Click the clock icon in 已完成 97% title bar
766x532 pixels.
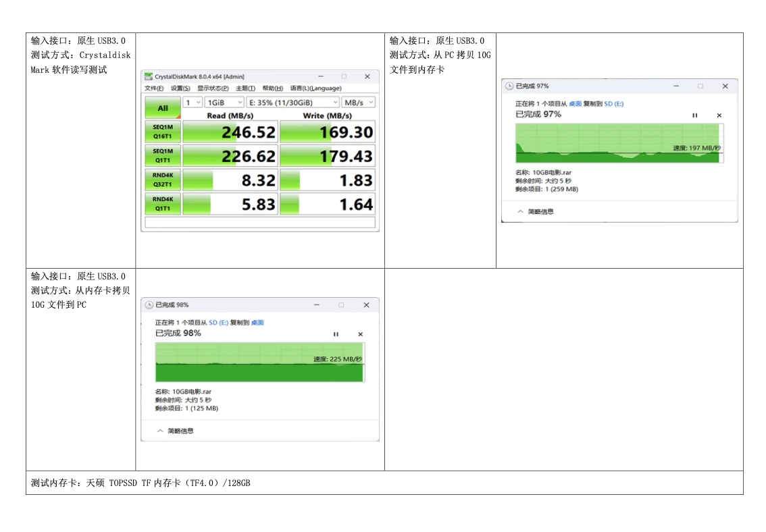coord(509,86)
